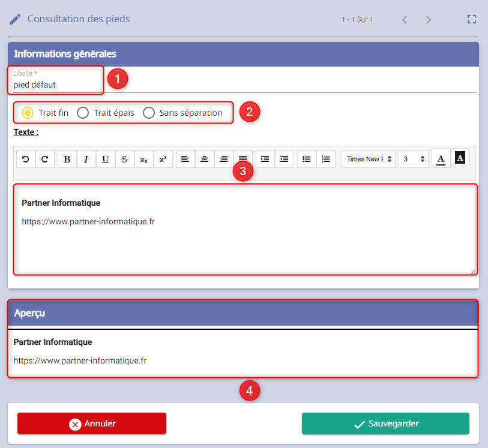488x448 pixels.
Task: Decrease the text indent
Action: click(x=285, y=159)
